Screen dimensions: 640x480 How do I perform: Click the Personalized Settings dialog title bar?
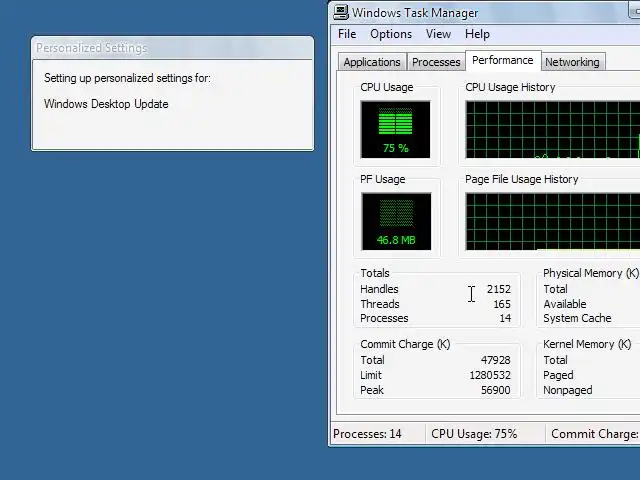(172, 48)
